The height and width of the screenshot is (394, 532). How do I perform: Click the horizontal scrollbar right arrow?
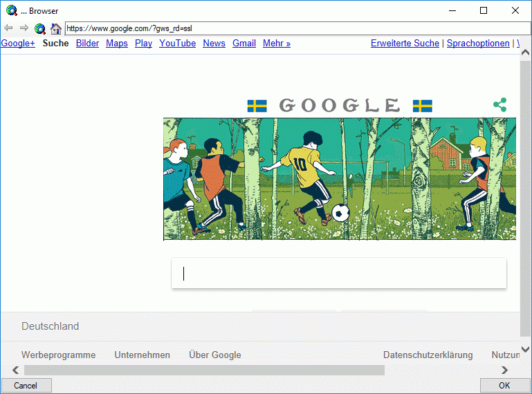504,370
